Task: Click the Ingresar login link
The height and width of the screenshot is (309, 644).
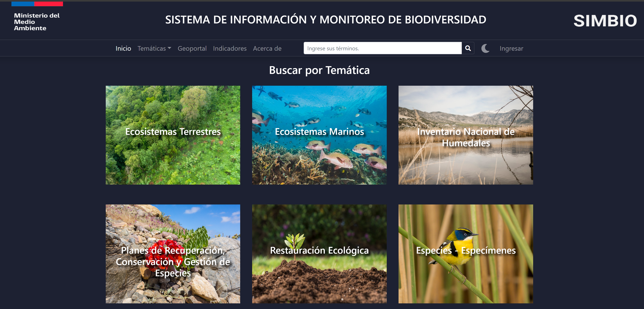Action: [x=511, y=48]
